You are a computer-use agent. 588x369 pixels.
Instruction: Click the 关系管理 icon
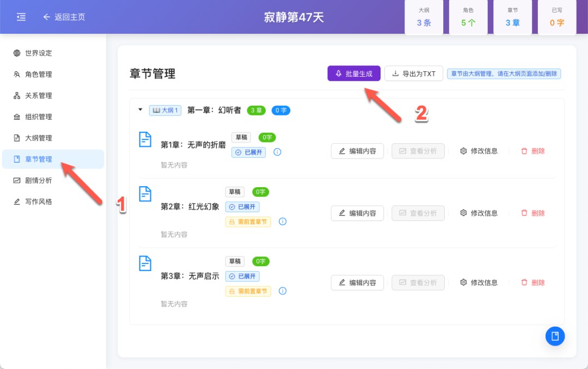[15, 95]
